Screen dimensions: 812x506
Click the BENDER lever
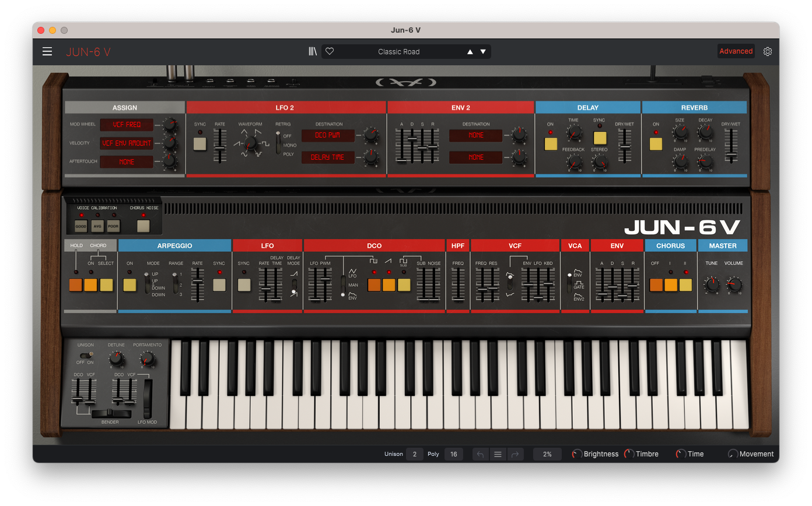(x=110, y=414)
